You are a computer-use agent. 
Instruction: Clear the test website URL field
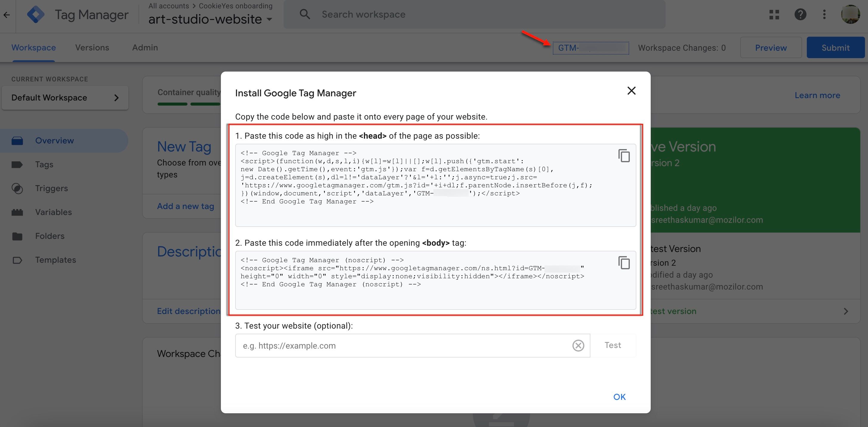(578, 346)
